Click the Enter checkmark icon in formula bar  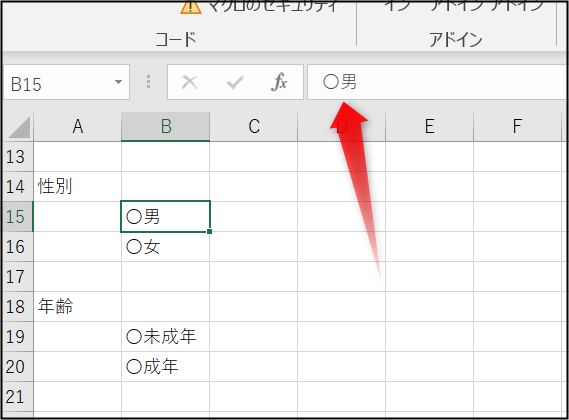click(x=235, y=82)
